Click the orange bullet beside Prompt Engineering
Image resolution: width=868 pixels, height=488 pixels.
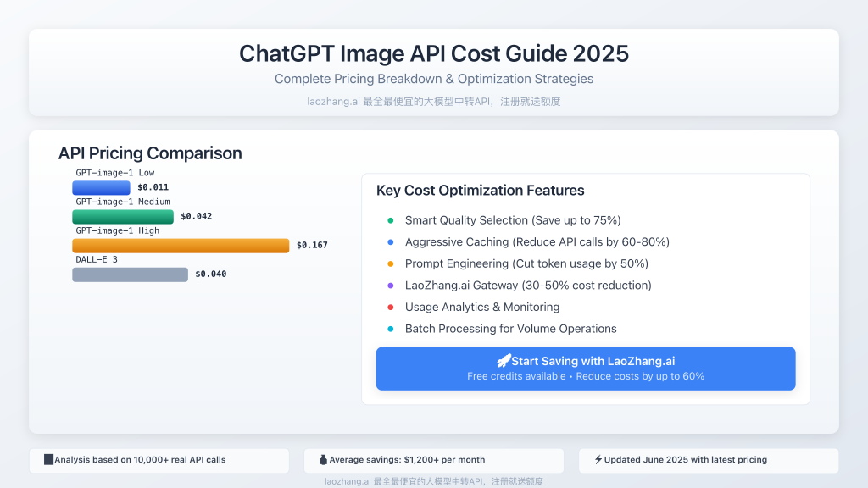coord(391,264)
